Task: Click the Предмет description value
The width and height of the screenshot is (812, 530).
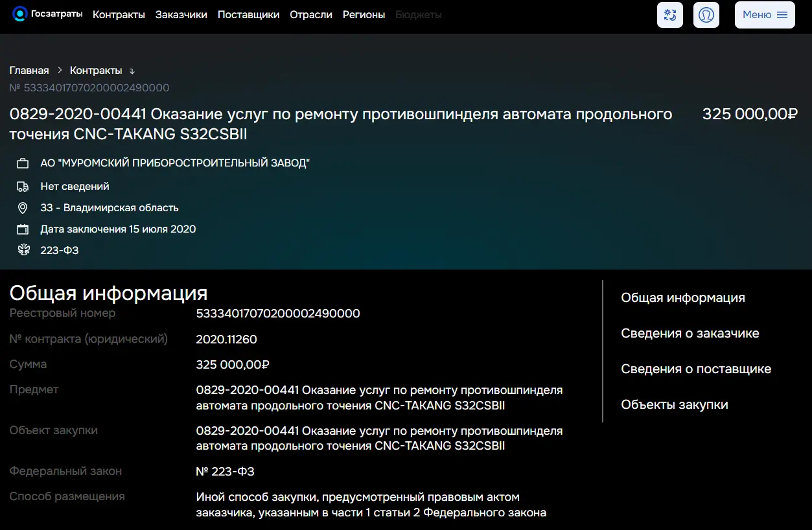Action: 379,398
